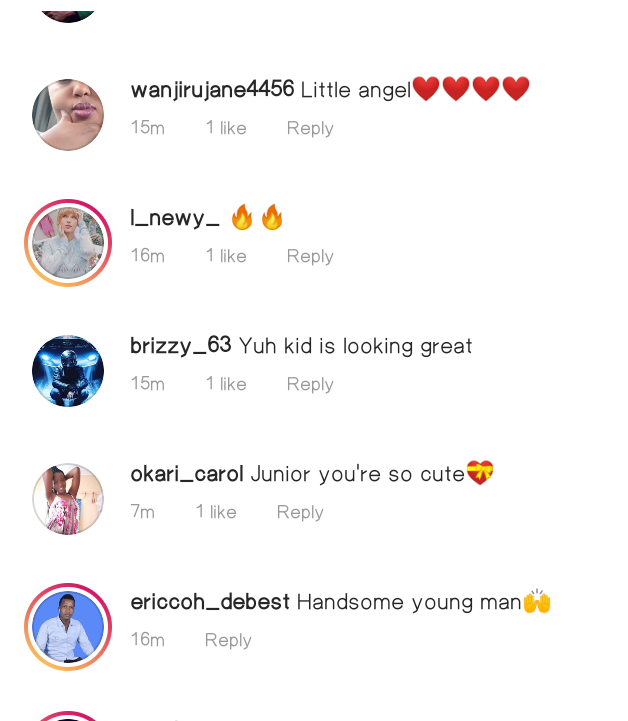This screenshot has height=721, width=628.
Task: Reply to the Little angel comment
Action: click(x=310, y=128)
